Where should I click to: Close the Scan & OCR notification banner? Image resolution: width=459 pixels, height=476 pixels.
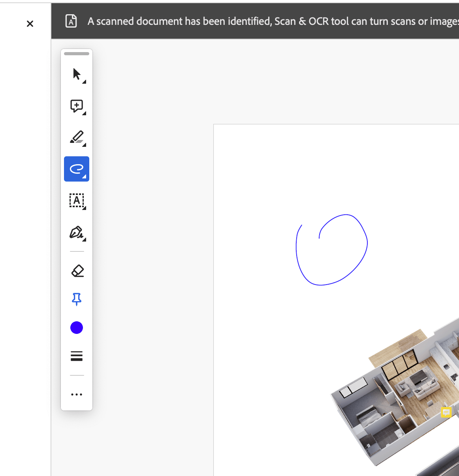[x=30, y=24]
